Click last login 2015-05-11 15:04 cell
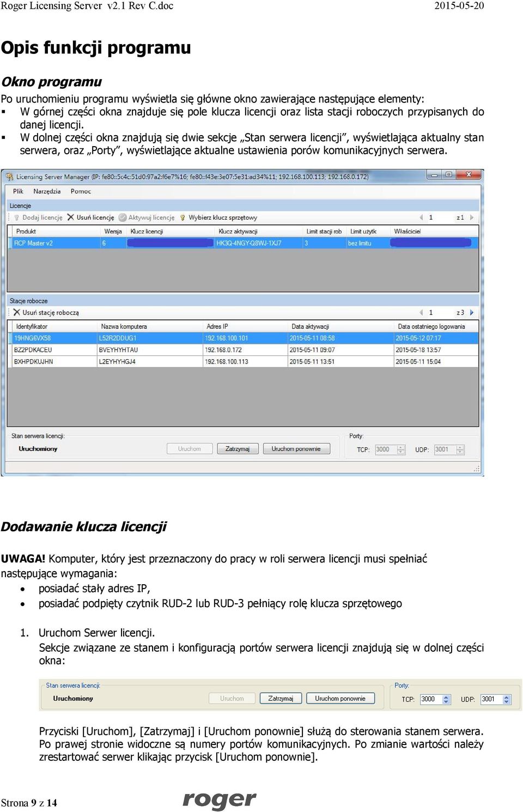Image resolution: width=523 pixels, height=812 pixels. [436, 362]
